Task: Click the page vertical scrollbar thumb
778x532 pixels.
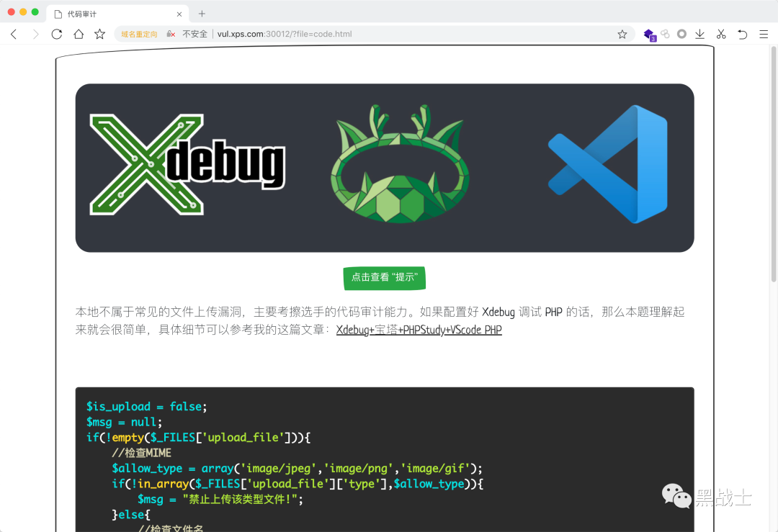Action: click(x=774, y=163)
